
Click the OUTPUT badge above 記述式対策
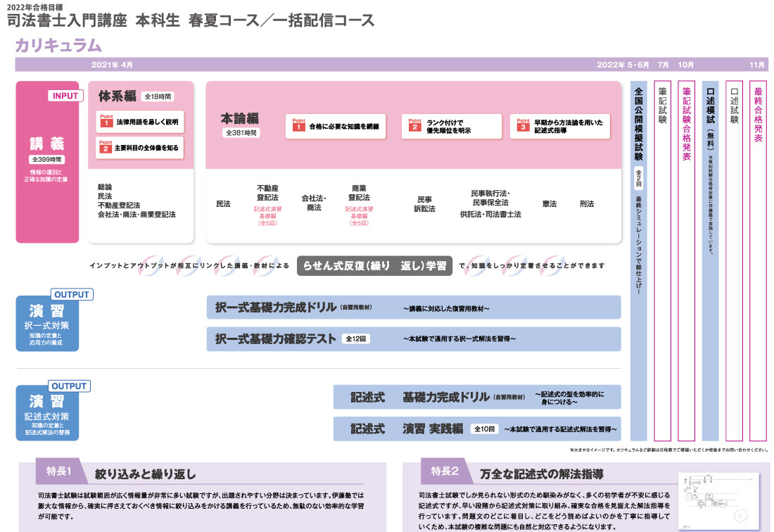tap(69, 386)
